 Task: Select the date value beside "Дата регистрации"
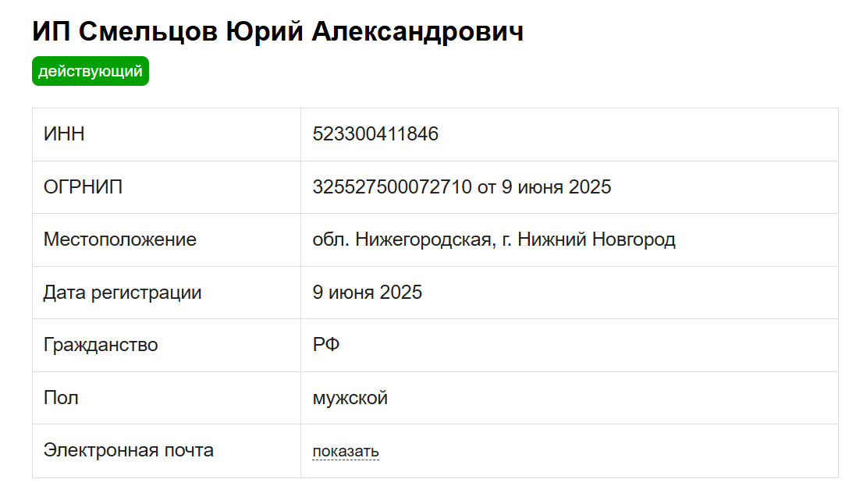point(367,293)
